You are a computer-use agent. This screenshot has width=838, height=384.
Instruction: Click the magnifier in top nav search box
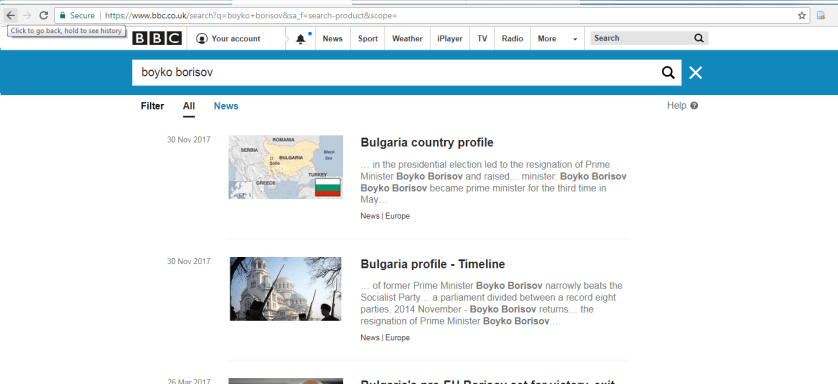[x=699, y=38]
